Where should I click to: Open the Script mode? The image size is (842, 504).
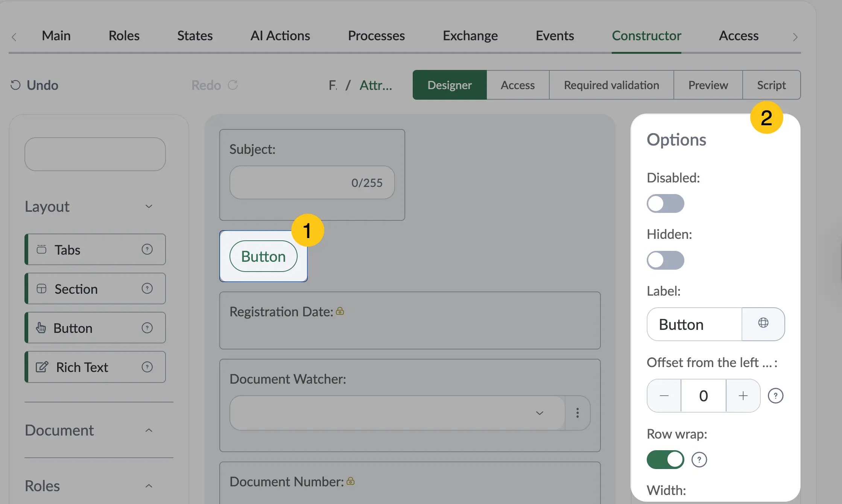point(771,85)
